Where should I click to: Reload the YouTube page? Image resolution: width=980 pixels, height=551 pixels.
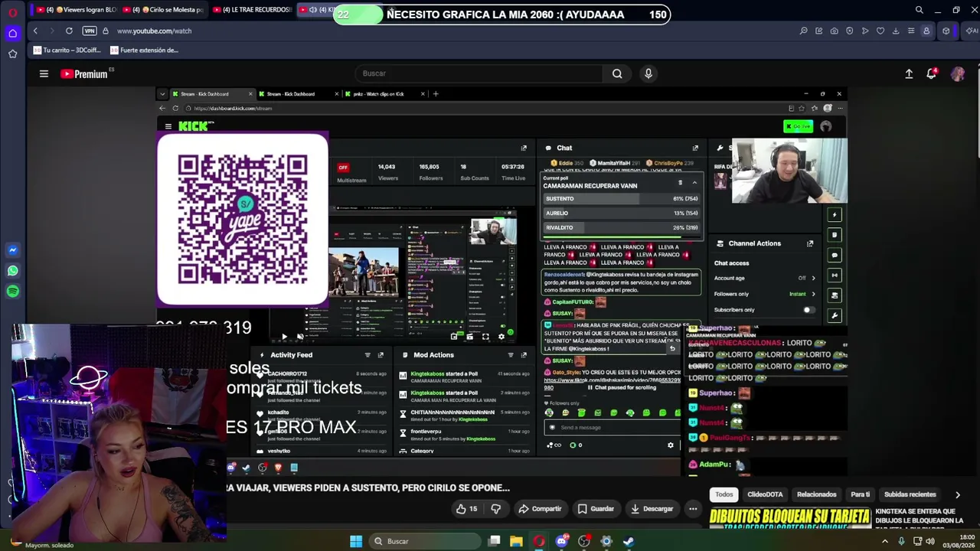click(69, 31)
